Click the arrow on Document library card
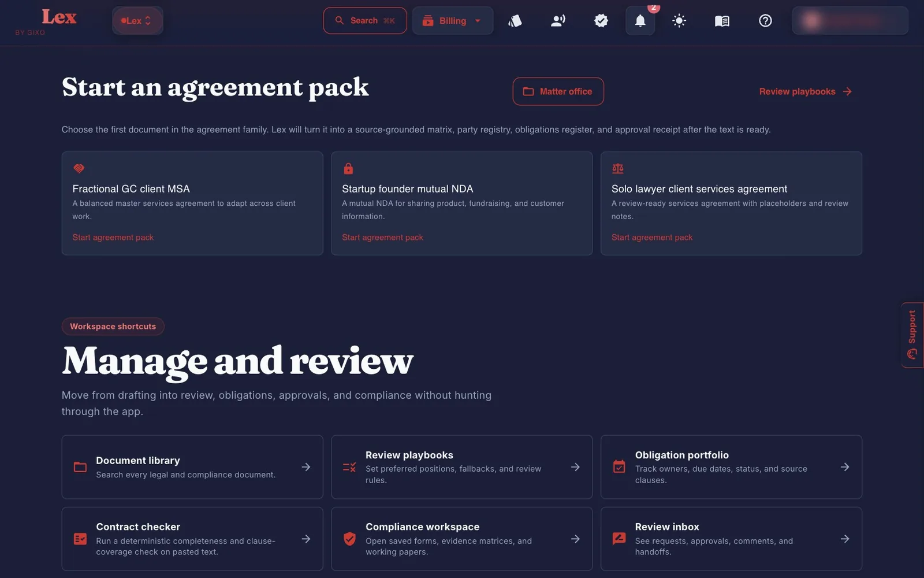 [x=306, y=467]
